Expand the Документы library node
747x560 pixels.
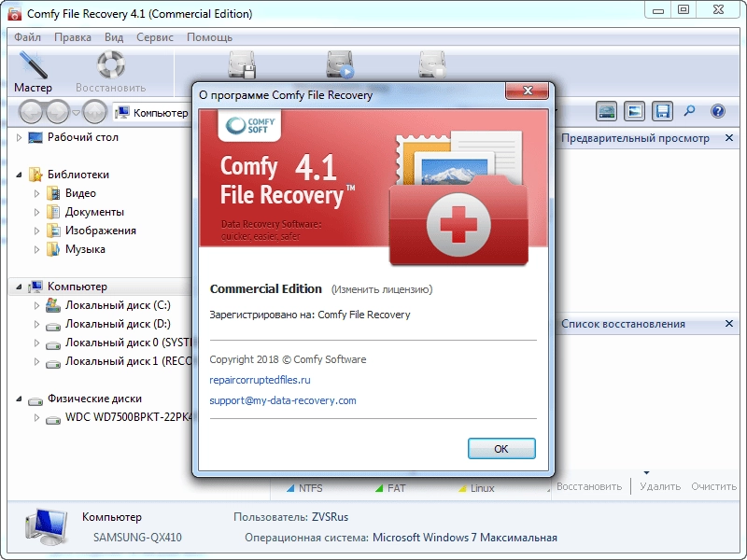point(36,213)
